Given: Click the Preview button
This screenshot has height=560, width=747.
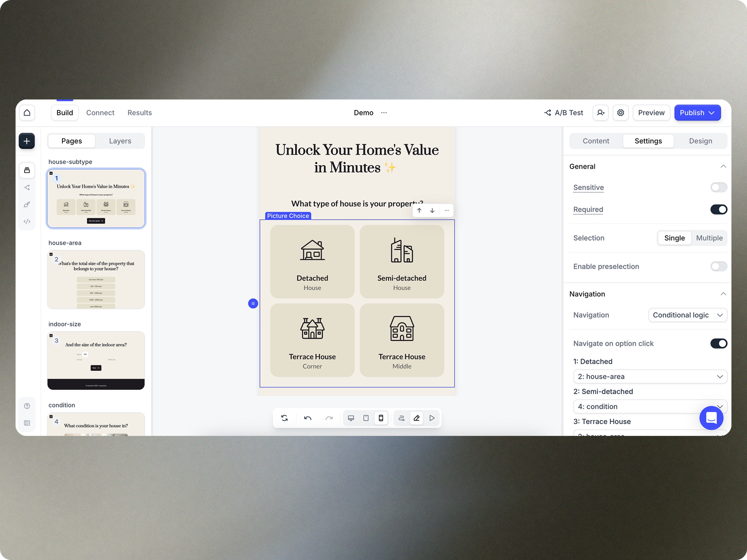Looking at the screenshot, I should pyautogui.click(x=651, y=113).
